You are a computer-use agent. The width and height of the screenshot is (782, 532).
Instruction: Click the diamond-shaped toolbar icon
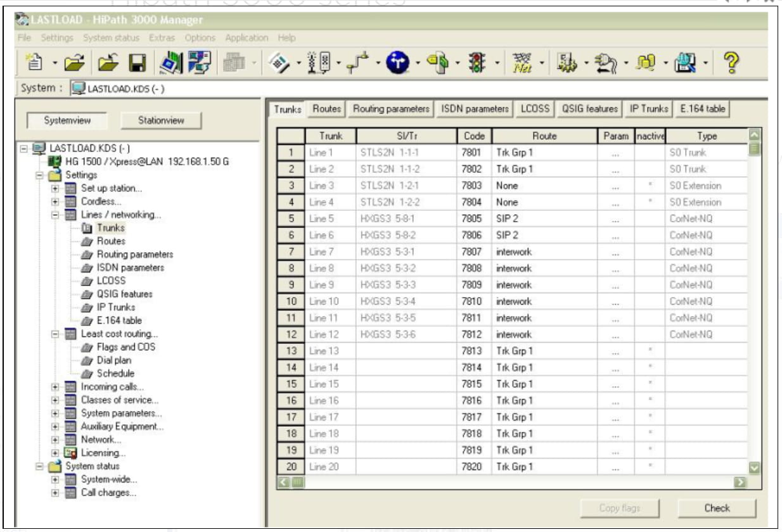pyautogui.click(x=280, y=61)
